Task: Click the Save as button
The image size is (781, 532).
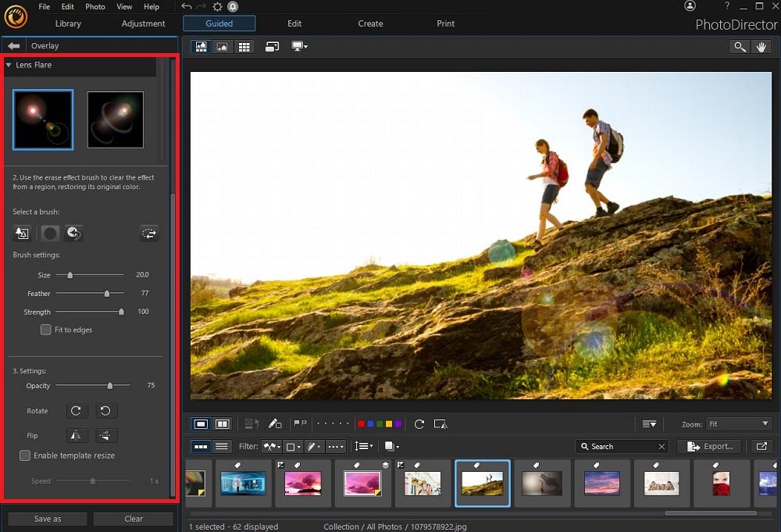Action: [47, 518]
